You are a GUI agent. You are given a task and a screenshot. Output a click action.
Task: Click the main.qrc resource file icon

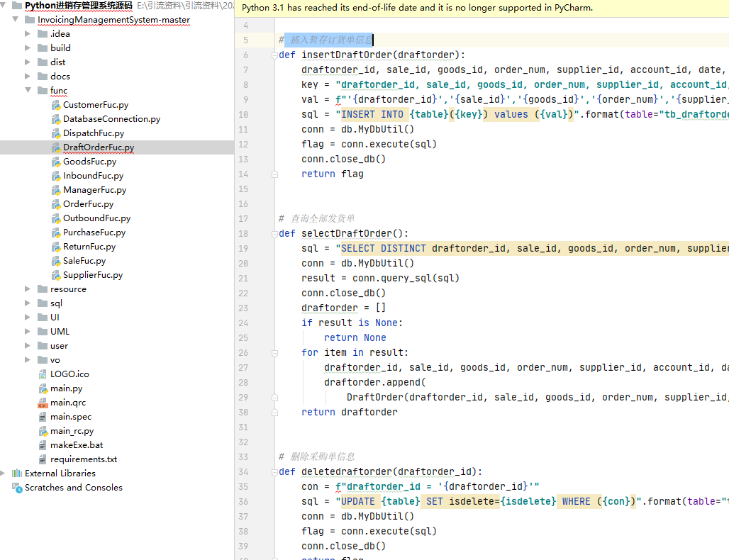(43, 403)
